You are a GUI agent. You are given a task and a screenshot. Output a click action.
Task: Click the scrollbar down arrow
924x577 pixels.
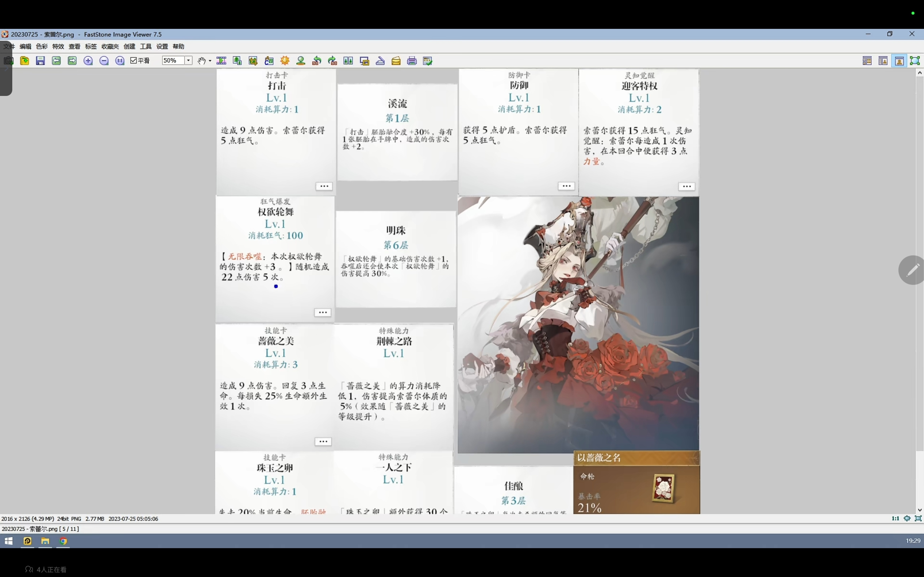[x=920, y=510]
